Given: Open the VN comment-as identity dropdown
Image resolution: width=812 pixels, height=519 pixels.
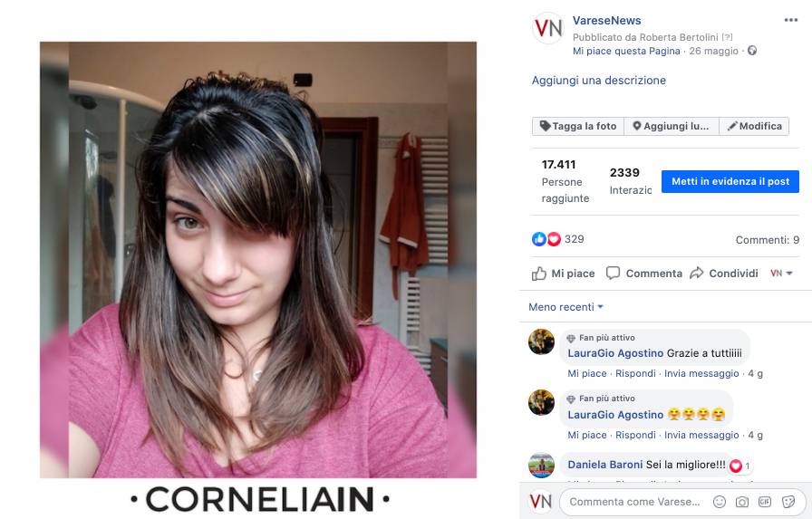Looking at the screenshot, I should tap(781, 274).
